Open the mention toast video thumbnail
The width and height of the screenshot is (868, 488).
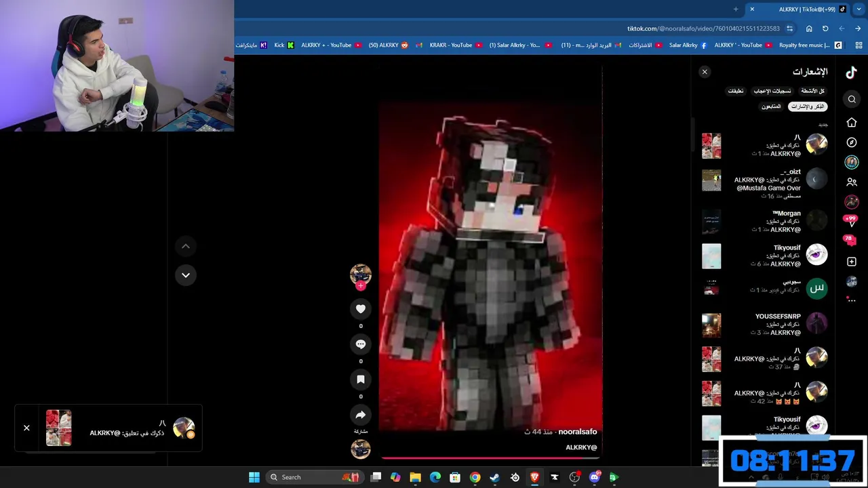click(58, 428)
